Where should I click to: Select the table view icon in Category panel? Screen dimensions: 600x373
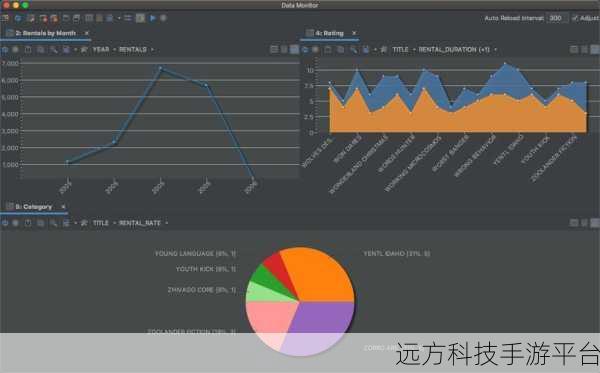pos(574,223)
